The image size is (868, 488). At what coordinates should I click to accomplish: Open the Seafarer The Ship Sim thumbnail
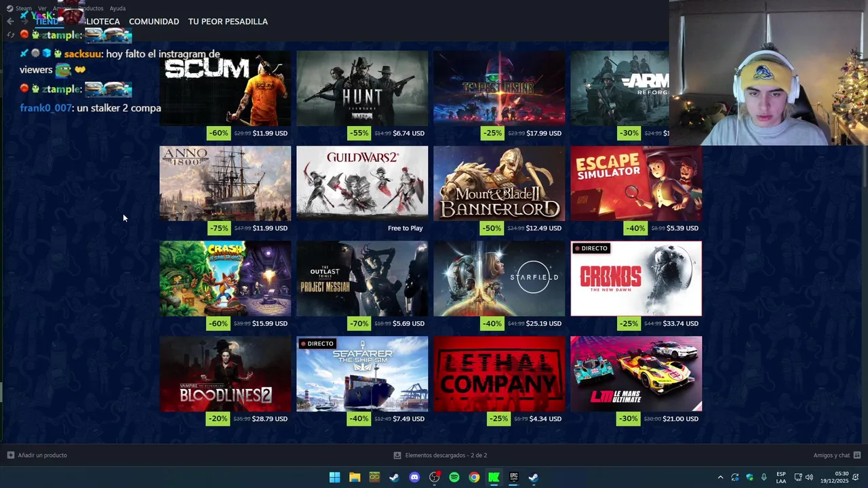[362, 373]
